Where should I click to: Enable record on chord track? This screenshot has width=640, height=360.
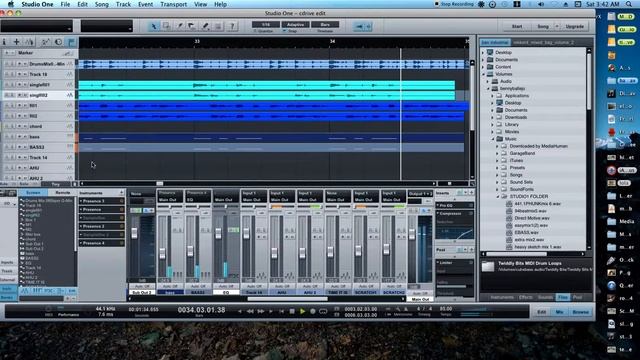19,127
